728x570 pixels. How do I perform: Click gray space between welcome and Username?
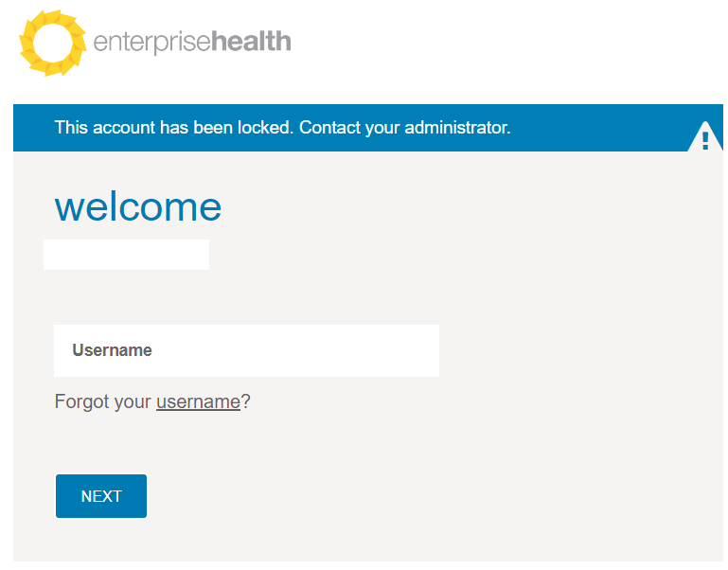pos(284,295)
